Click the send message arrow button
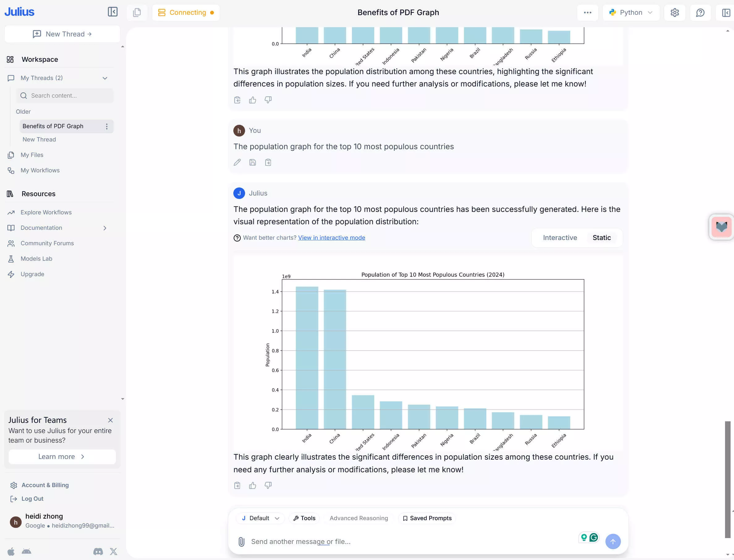 (613, 542)
